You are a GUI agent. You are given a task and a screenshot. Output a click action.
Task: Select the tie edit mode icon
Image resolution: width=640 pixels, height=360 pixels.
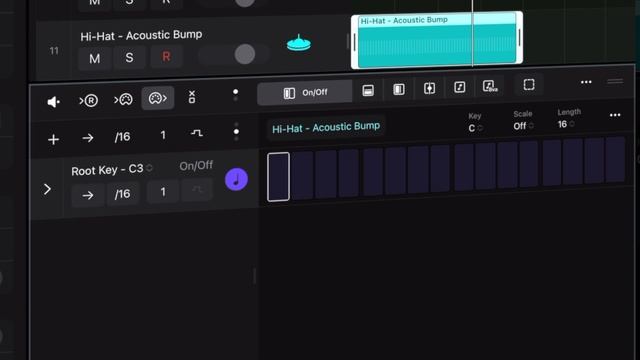[x=429, y=88]
